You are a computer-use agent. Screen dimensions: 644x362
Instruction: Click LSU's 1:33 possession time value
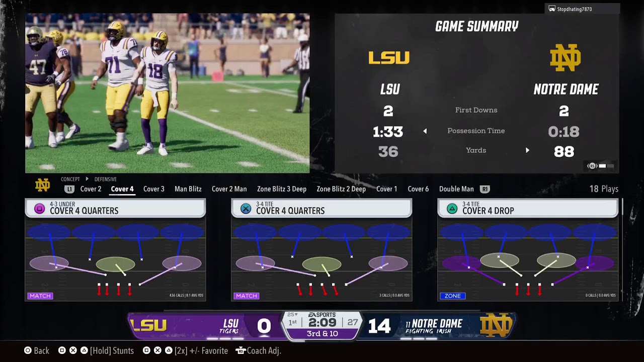point(388,132)
